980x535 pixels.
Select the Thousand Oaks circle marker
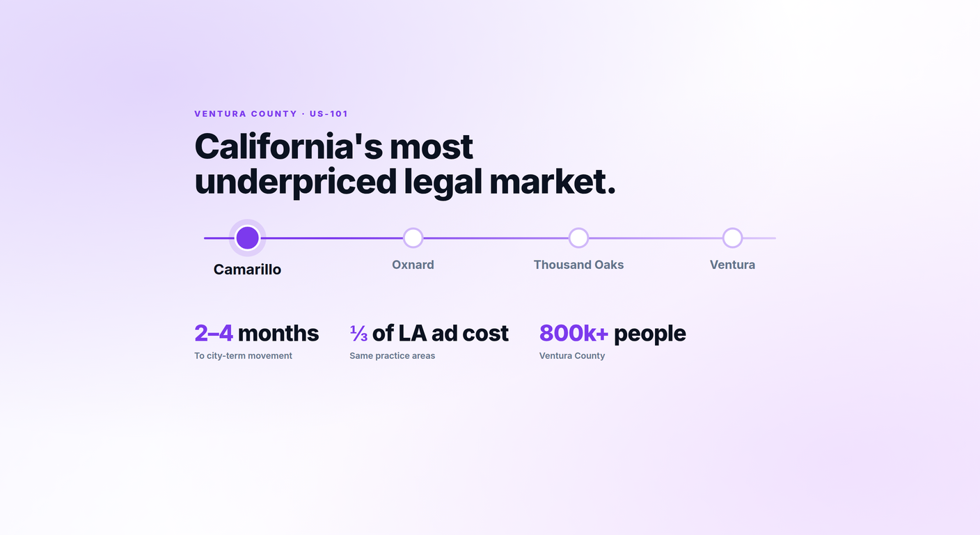point(578,238)
